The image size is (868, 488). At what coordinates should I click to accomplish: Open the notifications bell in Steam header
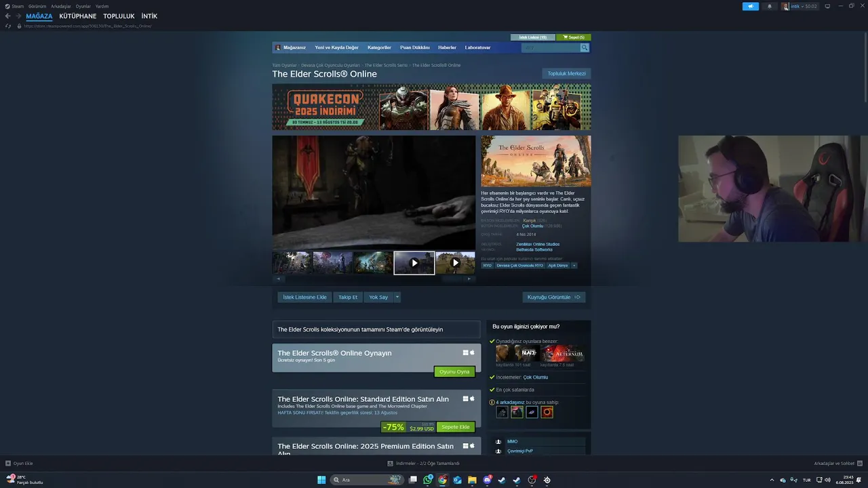(x=769, y=6)
